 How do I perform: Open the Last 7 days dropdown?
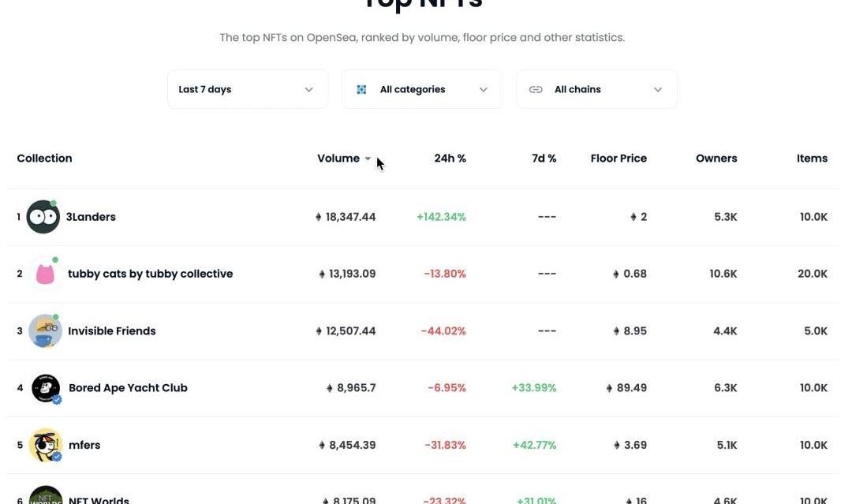click(x=247, y=90)
